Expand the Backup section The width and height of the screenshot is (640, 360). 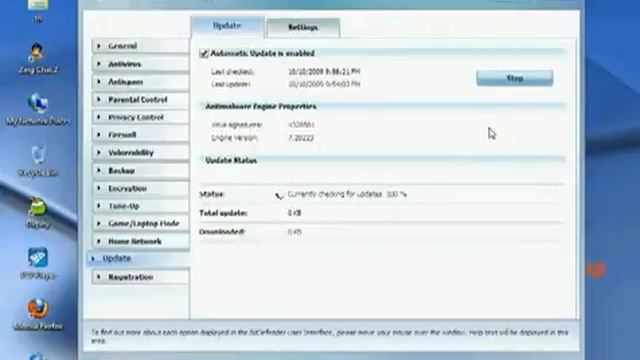pyautogui.click(x=141, y=171)
